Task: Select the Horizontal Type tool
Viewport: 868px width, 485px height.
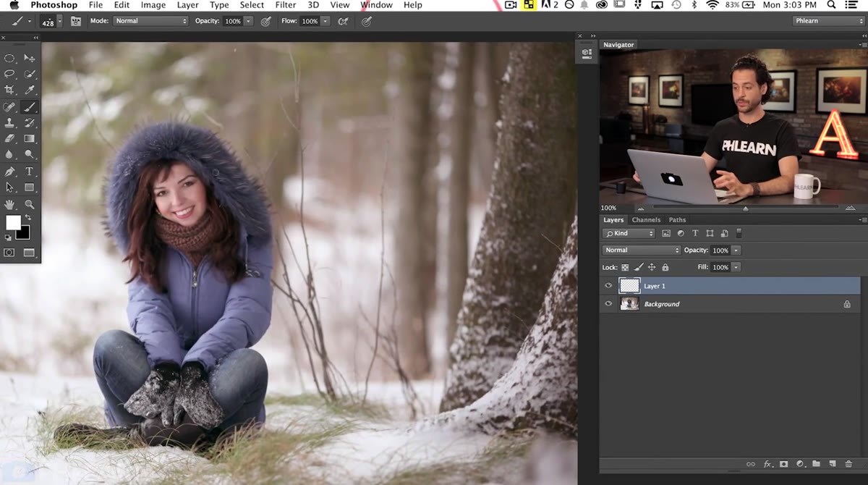Action: coord(30,172)
